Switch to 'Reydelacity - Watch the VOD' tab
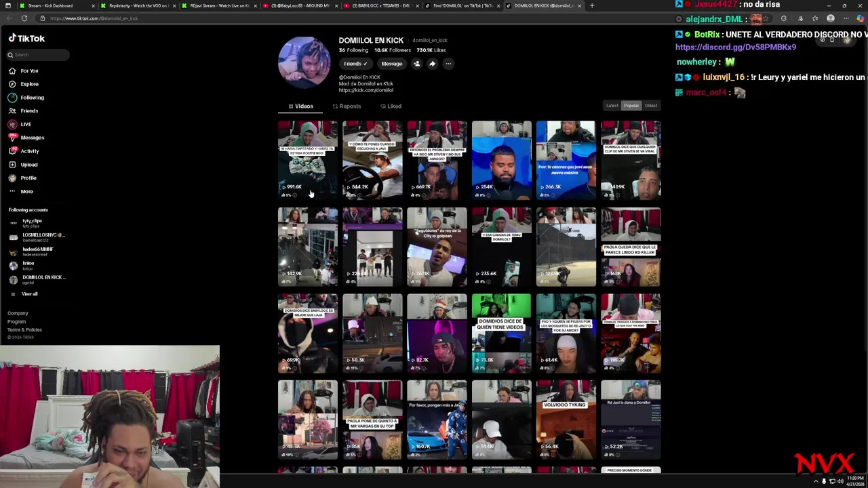 point(138,5)
